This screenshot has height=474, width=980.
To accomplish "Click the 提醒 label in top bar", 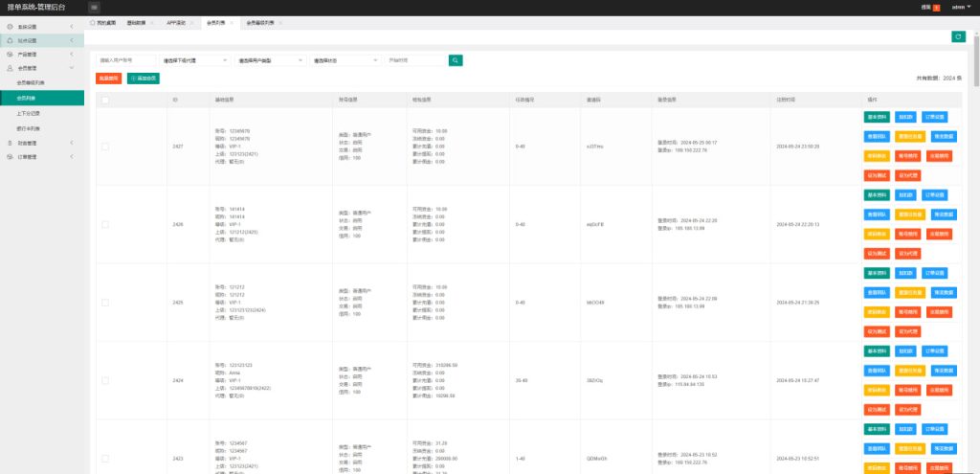I will (x=925, y=8).
